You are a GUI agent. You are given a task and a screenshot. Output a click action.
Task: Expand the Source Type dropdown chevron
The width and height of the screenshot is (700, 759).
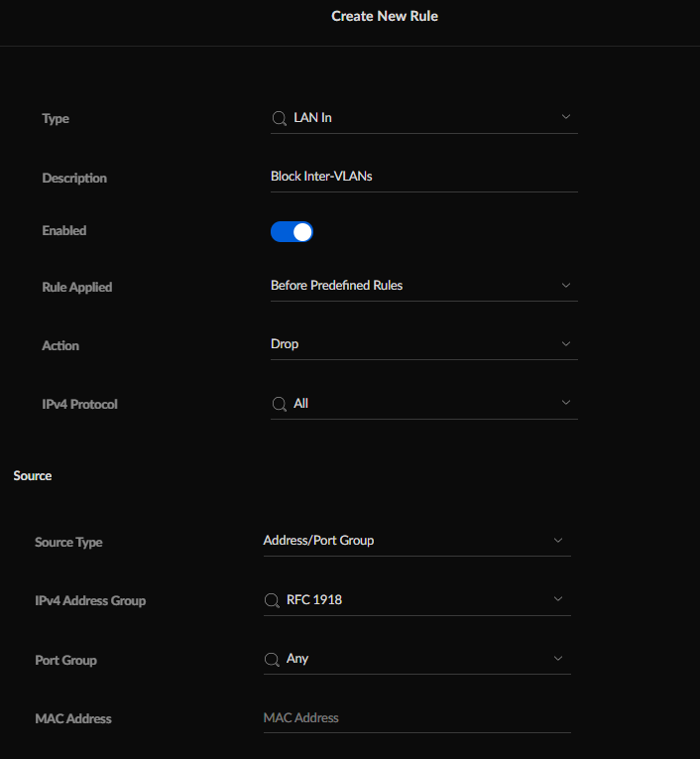tap(558, 541)
